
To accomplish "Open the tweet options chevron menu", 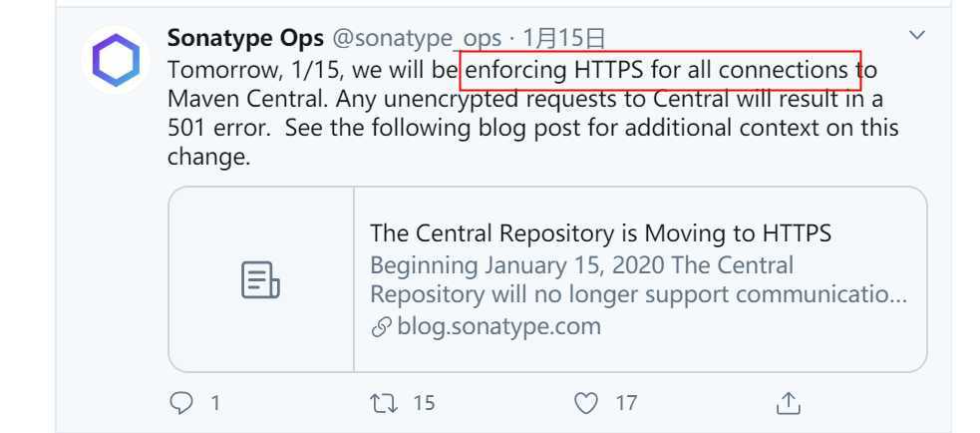I will pos(916,35).
